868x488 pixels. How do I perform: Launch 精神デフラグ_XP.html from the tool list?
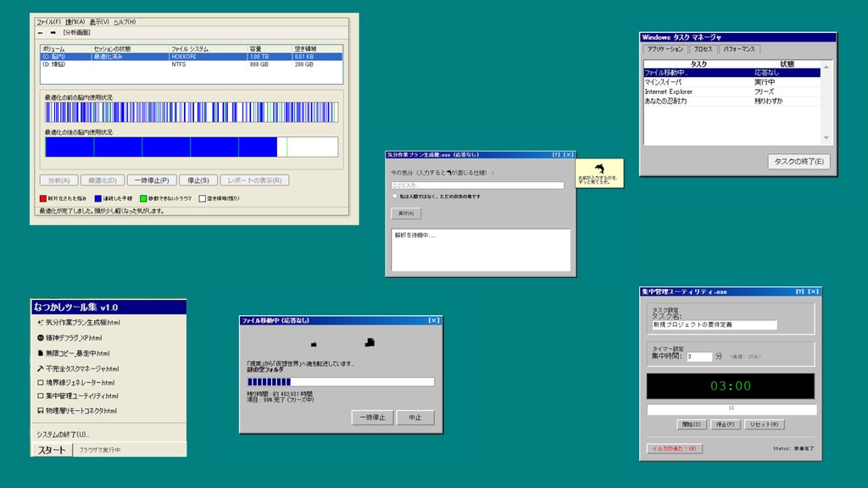click(70, 338)
